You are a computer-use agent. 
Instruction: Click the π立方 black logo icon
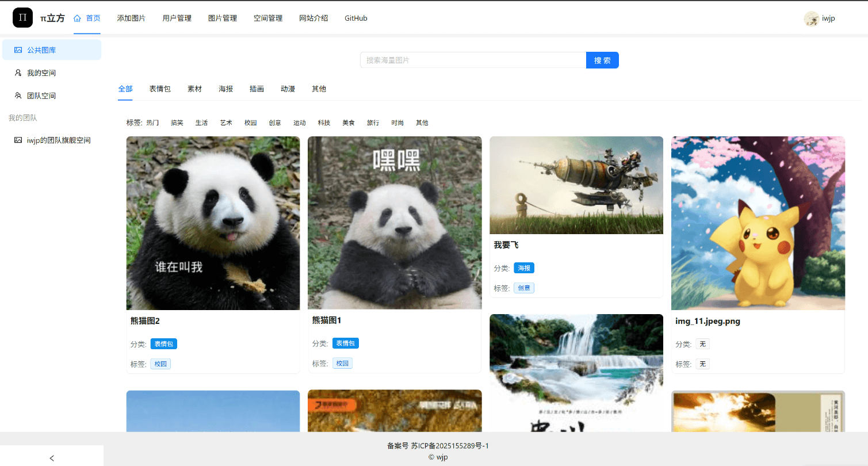(x=22, y=18)
